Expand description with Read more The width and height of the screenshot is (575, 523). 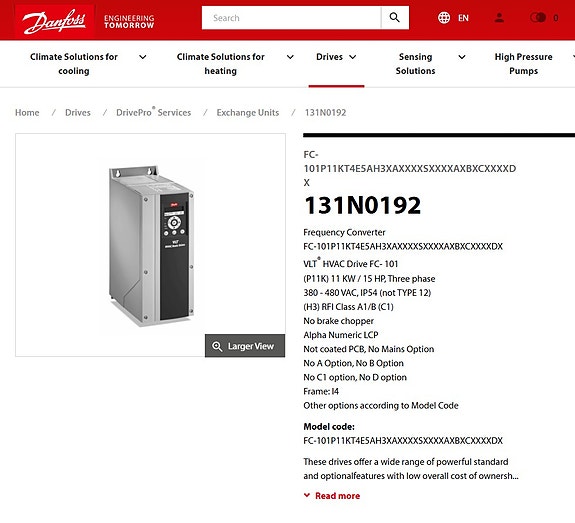point(332,496)
